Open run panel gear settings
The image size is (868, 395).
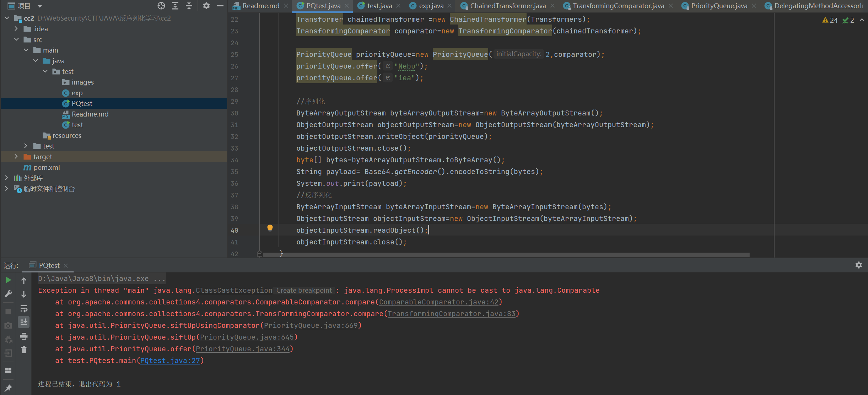(859, 265)
